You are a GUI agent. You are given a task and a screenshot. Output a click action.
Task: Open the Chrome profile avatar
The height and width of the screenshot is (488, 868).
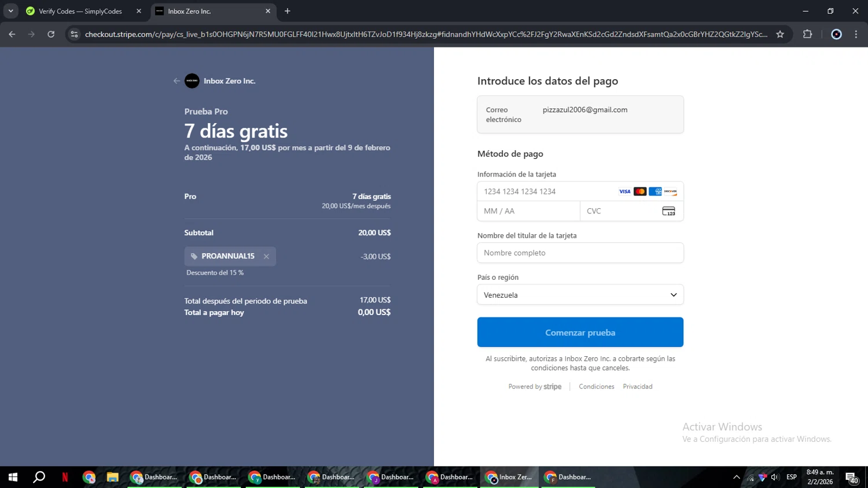click(836, 34)
